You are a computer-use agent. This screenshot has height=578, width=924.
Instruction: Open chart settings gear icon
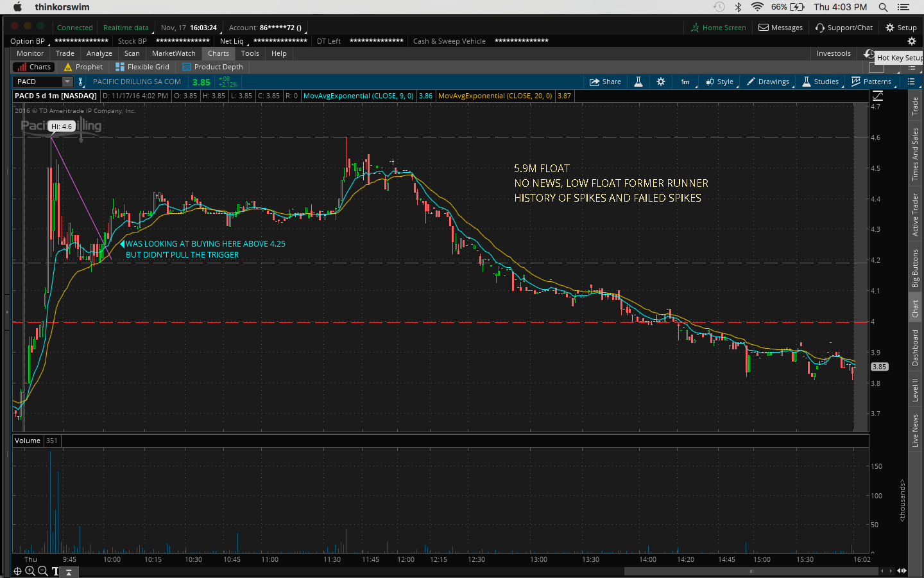pyautogui.click(x=661, y=82)
